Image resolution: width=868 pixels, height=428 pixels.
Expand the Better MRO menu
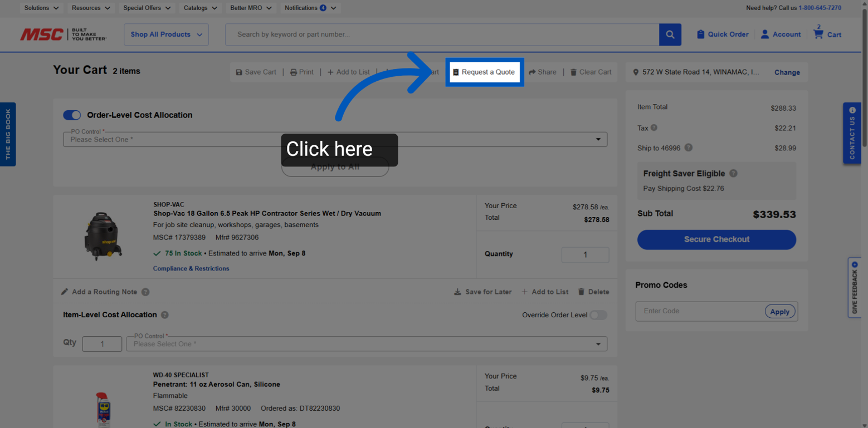coord(251,8)
